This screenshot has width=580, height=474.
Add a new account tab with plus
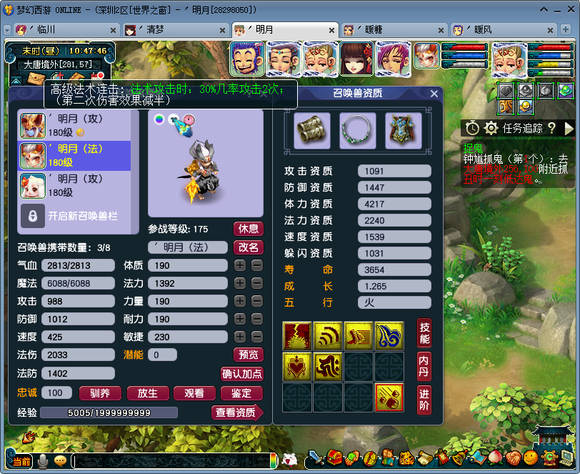[x=565, y=29]
